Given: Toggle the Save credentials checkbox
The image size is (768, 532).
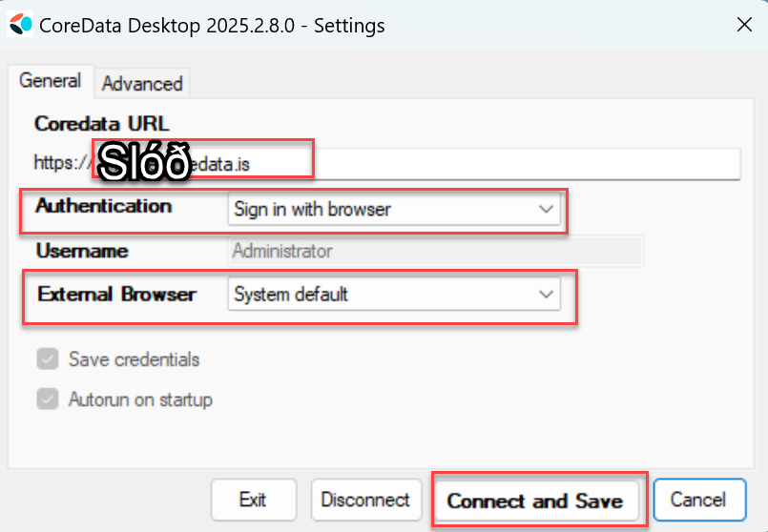Looking at the screenshot, I should (x=47, y=359).
